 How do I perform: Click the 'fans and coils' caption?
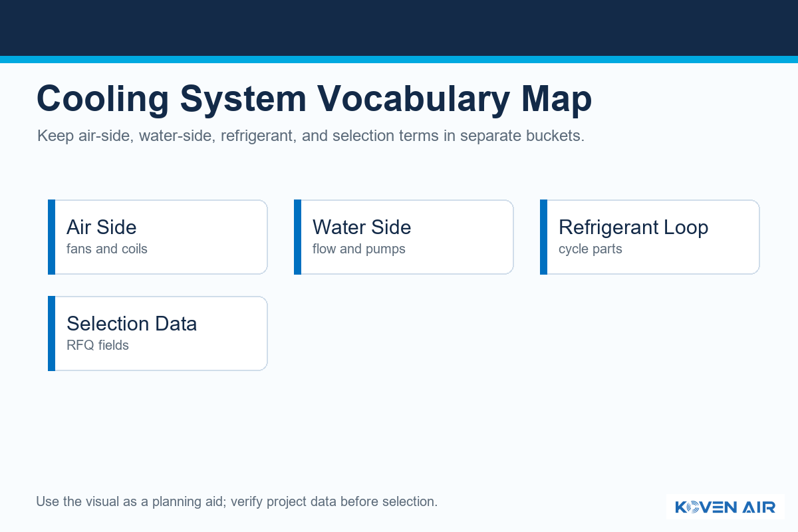point(107,249)
